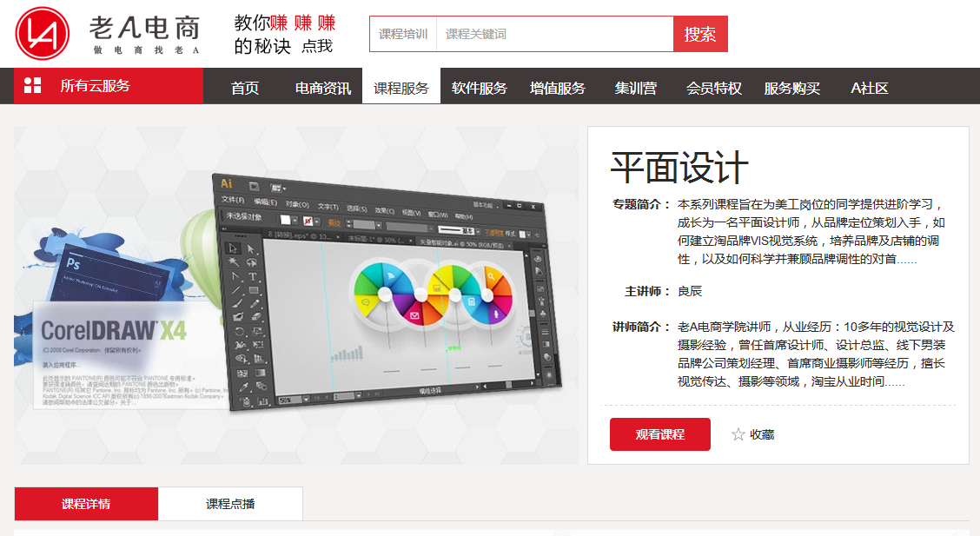Screen dimensions: 980x536
Task: Click the 老A电商 red logo icon
Action: (42, 34)
